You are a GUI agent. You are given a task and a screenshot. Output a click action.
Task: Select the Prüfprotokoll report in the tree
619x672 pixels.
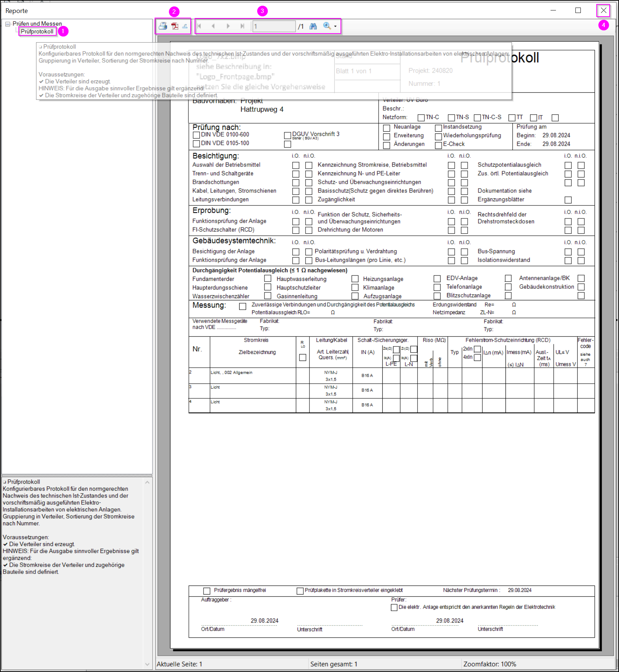tap(37, 31)
